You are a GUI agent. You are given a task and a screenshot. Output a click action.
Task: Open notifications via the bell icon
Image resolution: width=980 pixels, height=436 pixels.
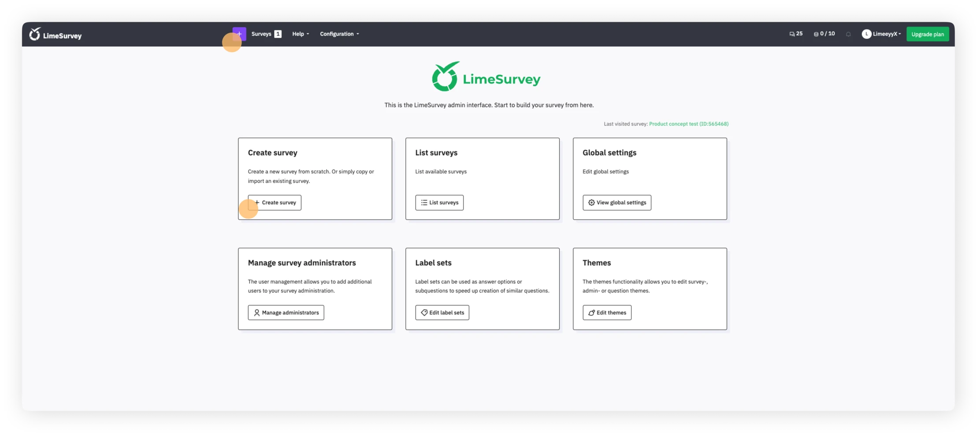[848, 34]
